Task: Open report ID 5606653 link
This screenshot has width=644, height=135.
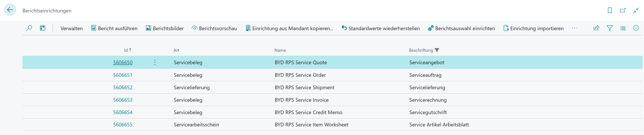Action: pyautogui.click(x=123, y=100)
